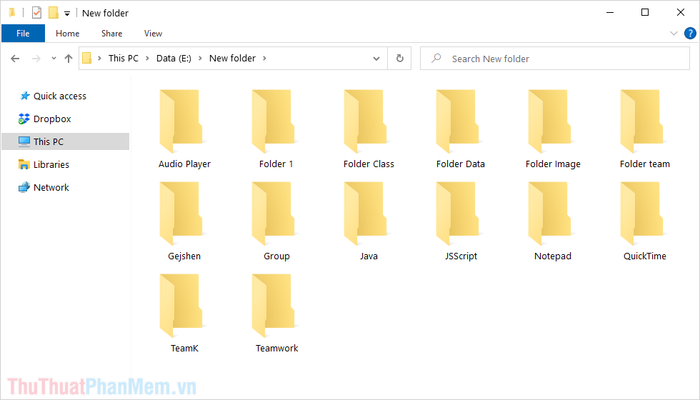
Task: Click the New folder quick access toolbar icon
Action: [53, 12]
